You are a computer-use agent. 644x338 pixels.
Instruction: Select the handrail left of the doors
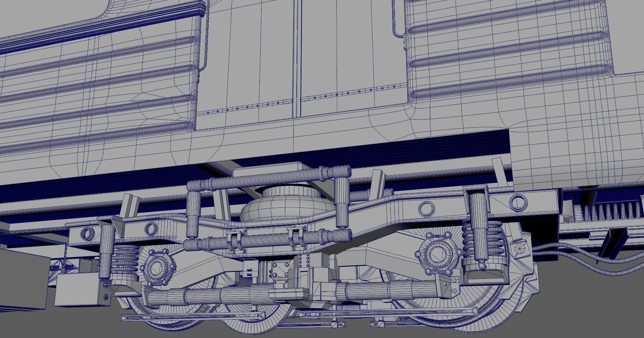point(204,35)
